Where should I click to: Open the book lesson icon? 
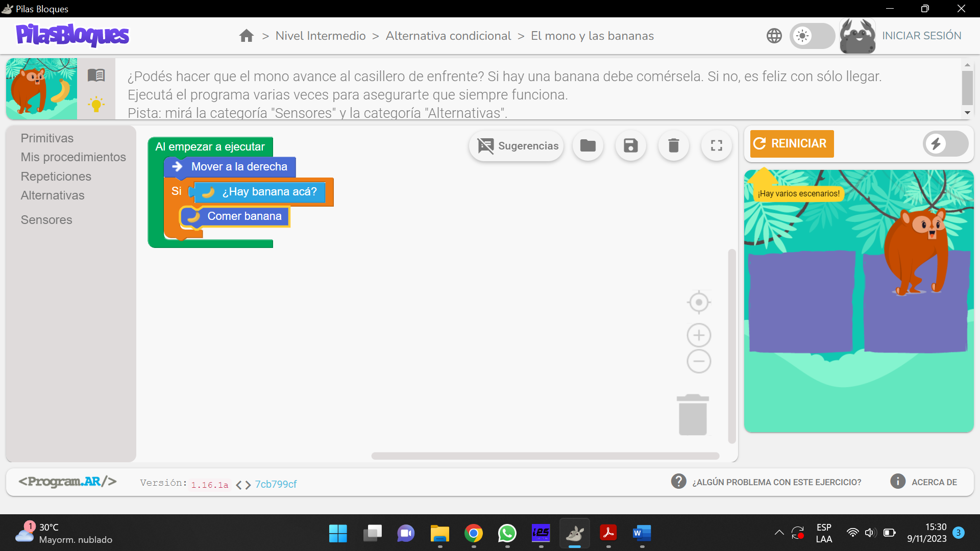point(96,76)
